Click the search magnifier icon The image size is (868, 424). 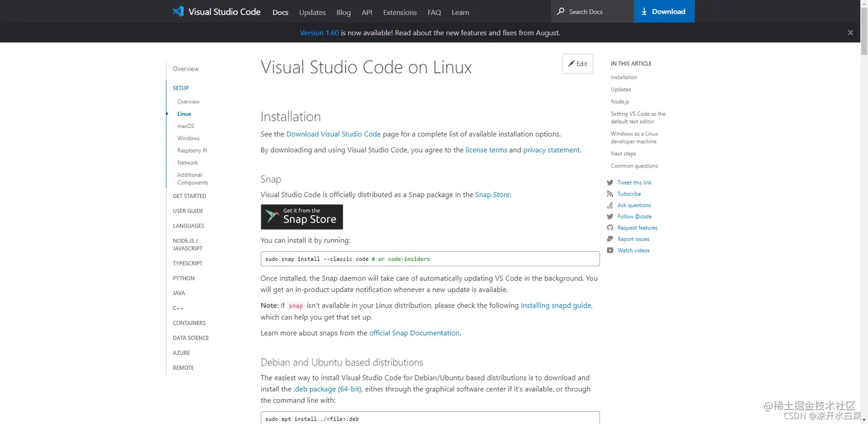click(561, 11)
